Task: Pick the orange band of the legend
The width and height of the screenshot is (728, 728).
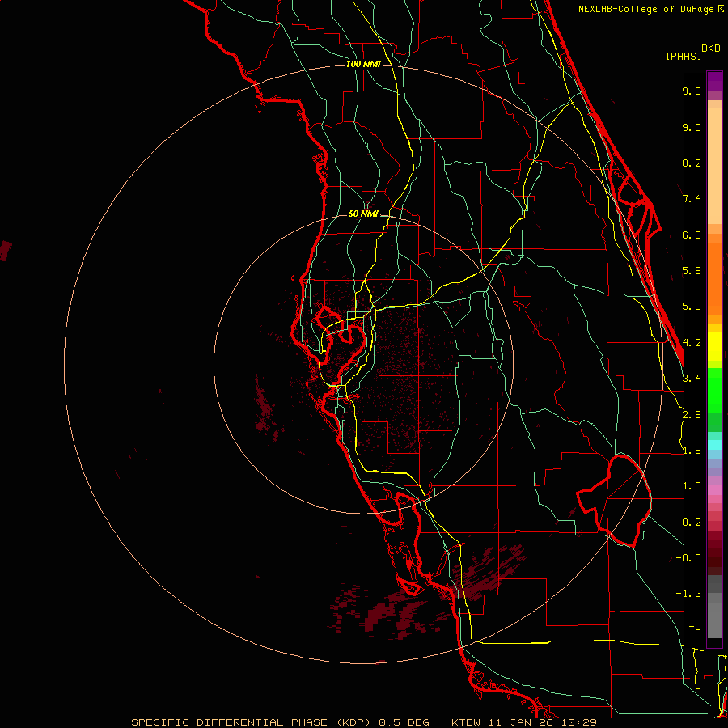Action: point(714,278)
